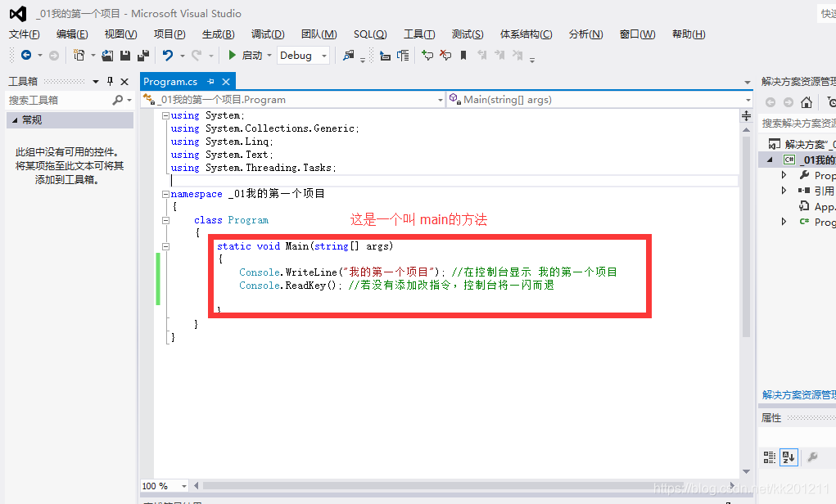Open the 生成(B) menu
This screenshot has width=836, height=504.
coord(218,34)
